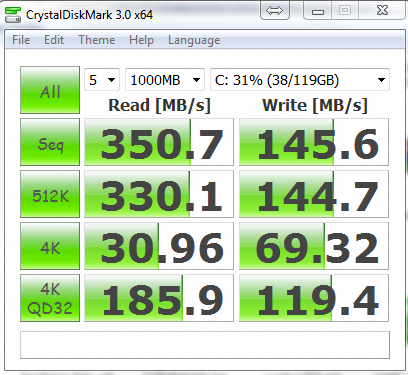Run all benchmarks with the All button
Image resolution: width=408 pixels, height=375 pixels.
[x=50, y=90]
